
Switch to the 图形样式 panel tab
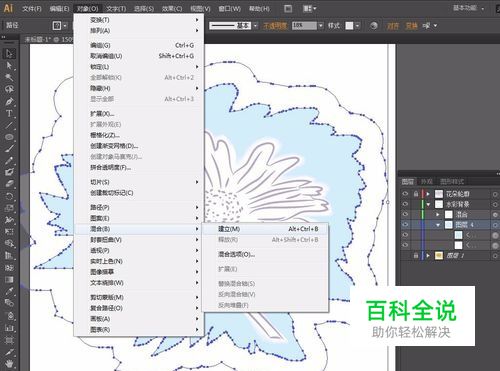pyautogui.click(x=452, y=182)
